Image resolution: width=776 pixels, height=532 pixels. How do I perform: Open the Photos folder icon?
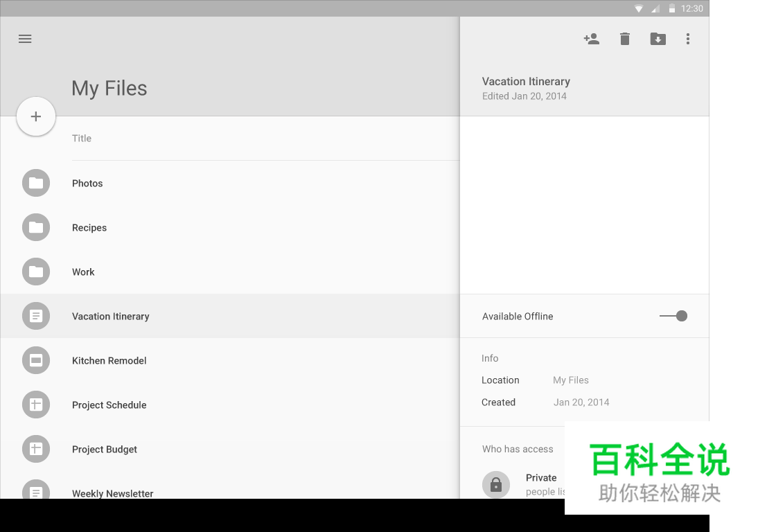(x=36, y=183)
